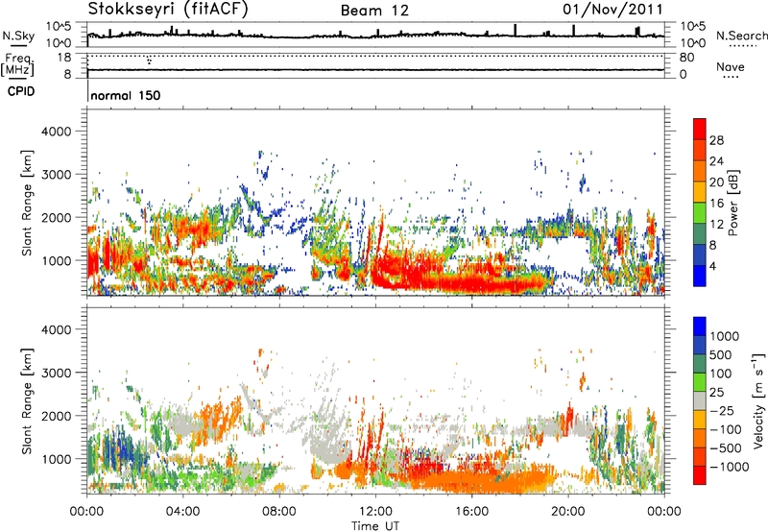Select the Freq. [MHz] label
768x532 pixels.
pyautogui.click(x=17, y=64)
